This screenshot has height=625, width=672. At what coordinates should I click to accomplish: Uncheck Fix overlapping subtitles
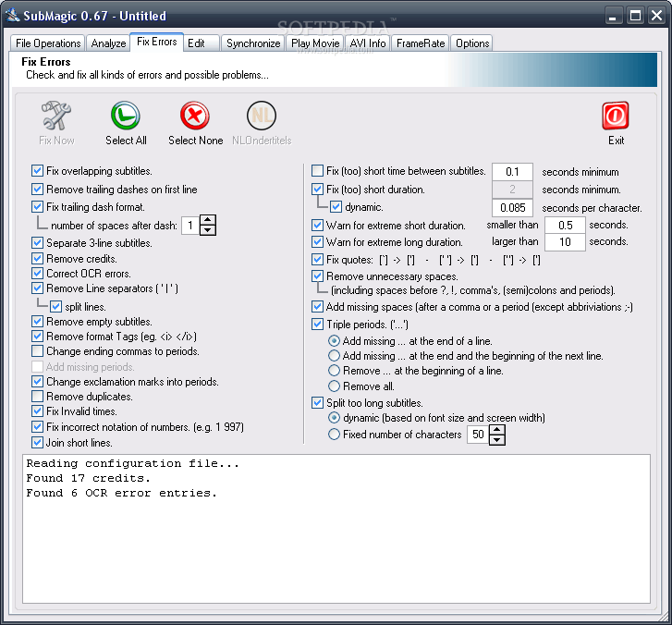pos(37,171)
